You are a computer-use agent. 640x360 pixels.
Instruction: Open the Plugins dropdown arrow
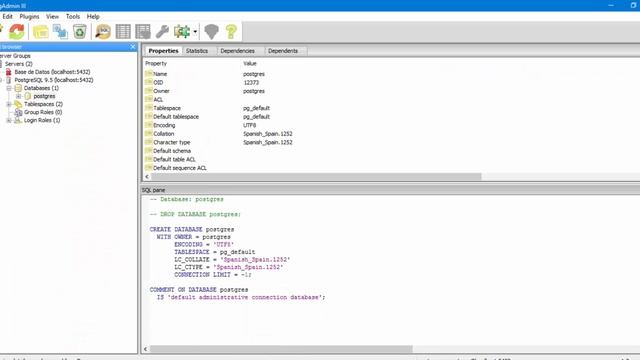click(x=195, y=32)
